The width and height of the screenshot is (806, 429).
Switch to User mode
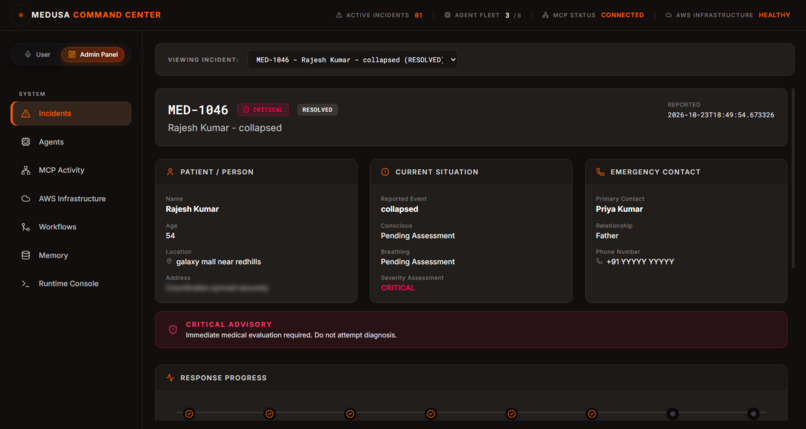coord(37,54)
